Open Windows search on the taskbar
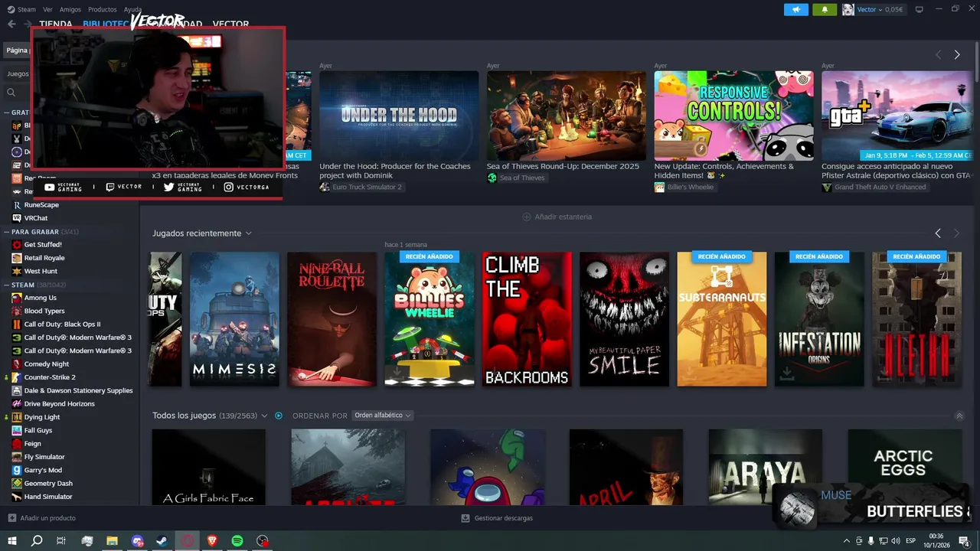The width and height of the screenshot is (980, 551). (37, 540)
